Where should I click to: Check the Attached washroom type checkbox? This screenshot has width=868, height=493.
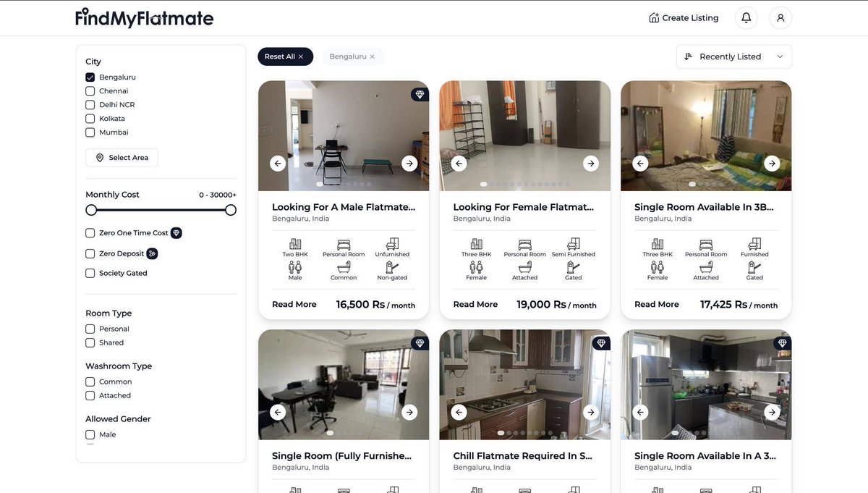90,395
